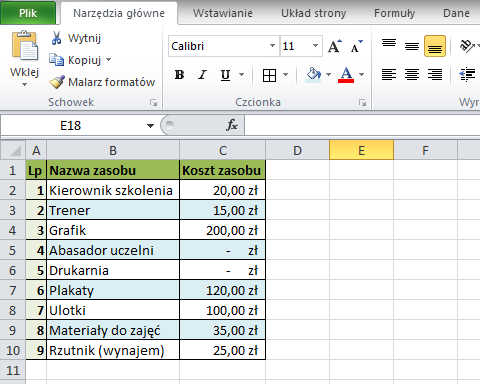The height and width of the screenshot is (384, 480).
Task: Expand Kopiuj dropdown arrow
Action: [108, 60]
